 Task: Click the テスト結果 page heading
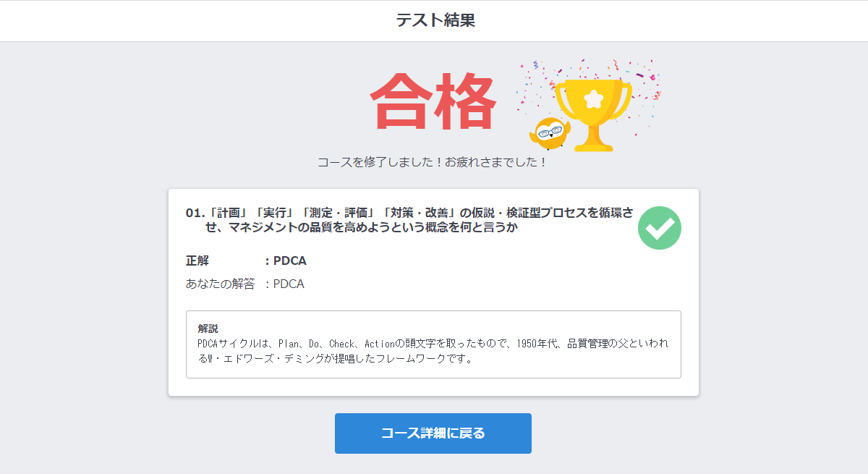pyautogui.click(x=435, y=20)
